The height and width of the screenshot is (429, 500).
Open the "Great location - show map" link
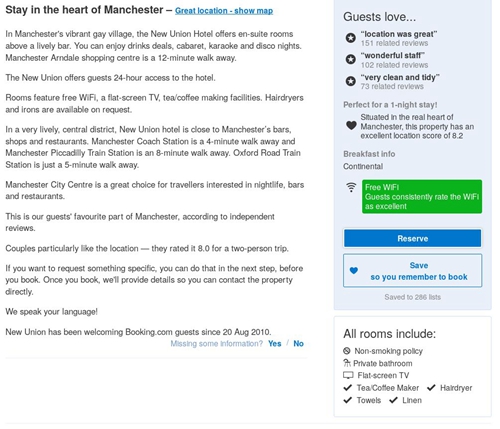click(x=224, y=11)
